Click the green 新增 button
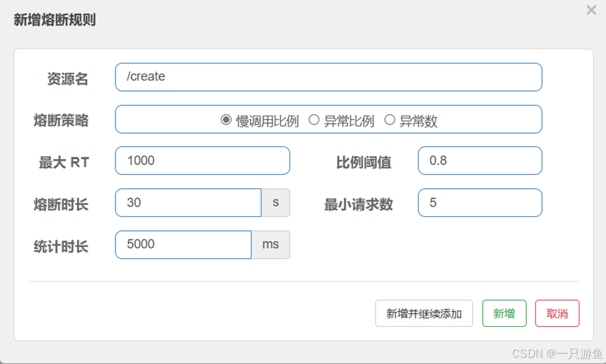The height and width of the screenshot is (364, 606). 504,314
